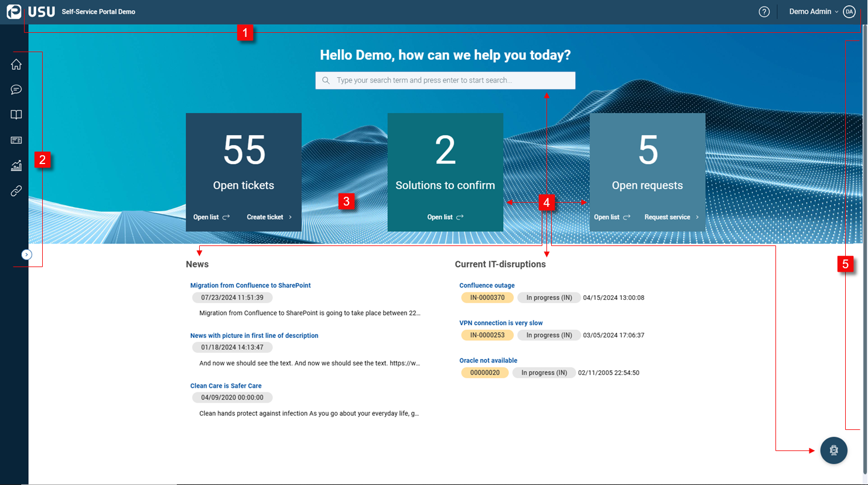Open the 'Clean Care is Safer Care' news
The image size is (868, 485).
[225, 386]
